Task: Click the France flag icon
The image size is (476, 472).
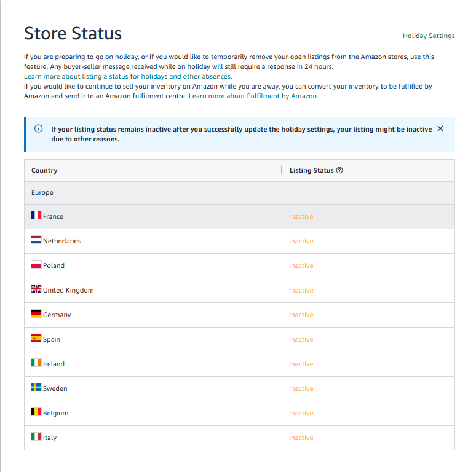Action: pyautogui.click(x=36, y=215)
